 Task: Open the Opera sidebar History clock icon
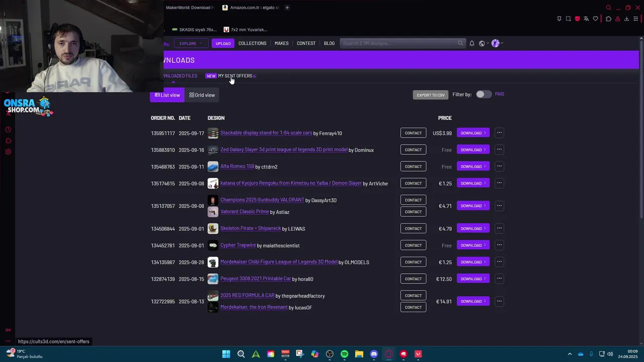point(8,130)
